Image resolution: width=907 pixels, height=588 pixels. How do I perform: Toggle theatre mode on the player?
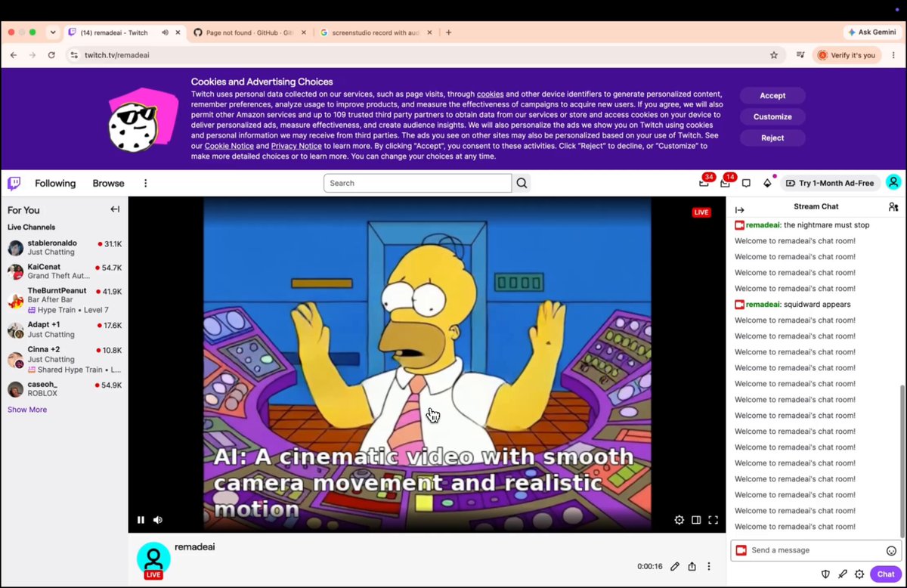click(x=696, y=520)
